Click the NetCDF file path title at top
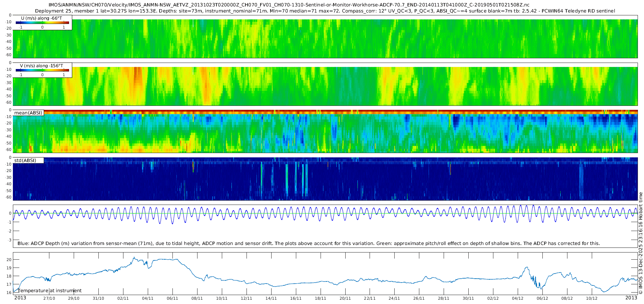 289,5
